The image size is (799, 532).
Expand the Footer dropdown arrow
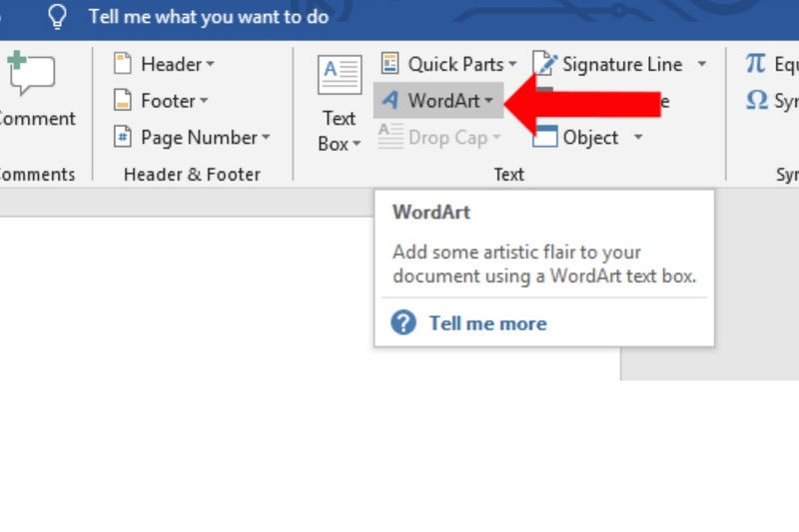(204, 100)
